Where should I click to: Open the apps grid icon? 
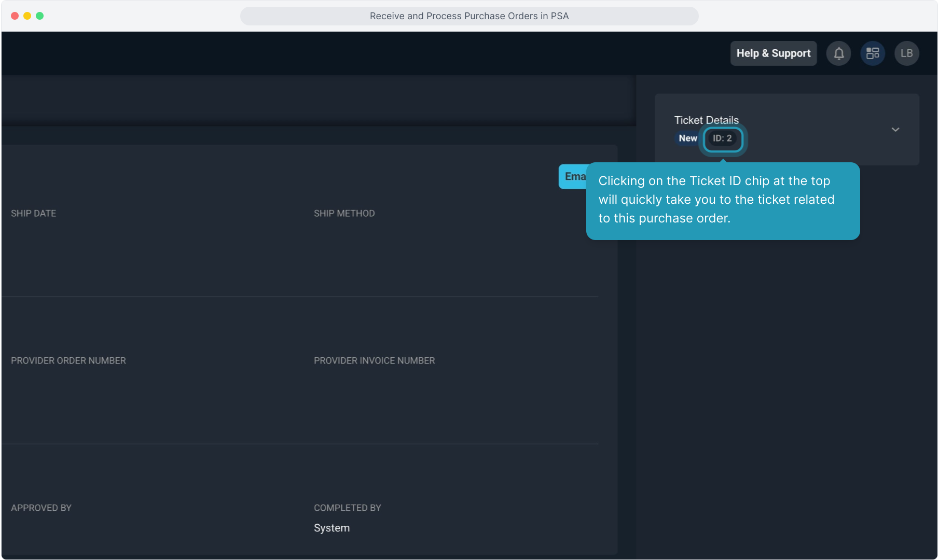pyautogui.click(x=873, y=53)
